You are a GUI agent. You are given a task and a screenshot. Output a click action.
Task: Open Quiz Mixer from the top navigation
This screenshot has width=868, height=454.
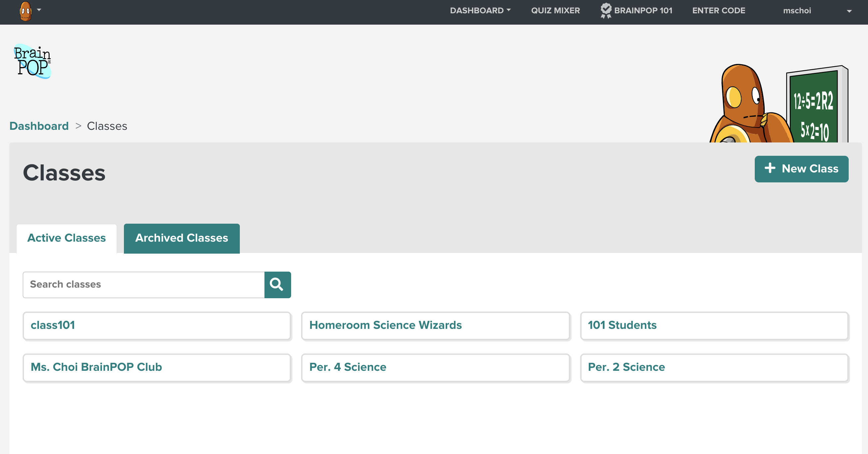coord(555,10)
